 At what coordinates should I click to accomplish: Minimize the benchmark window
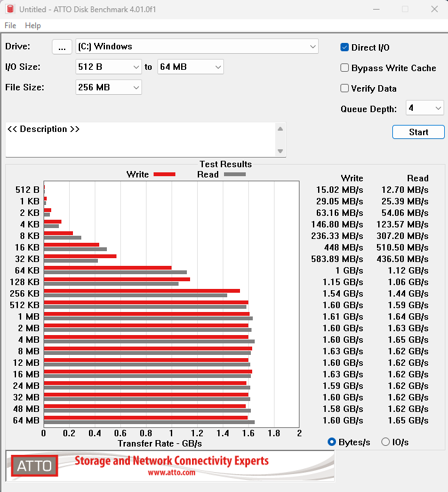pos(376,9)
